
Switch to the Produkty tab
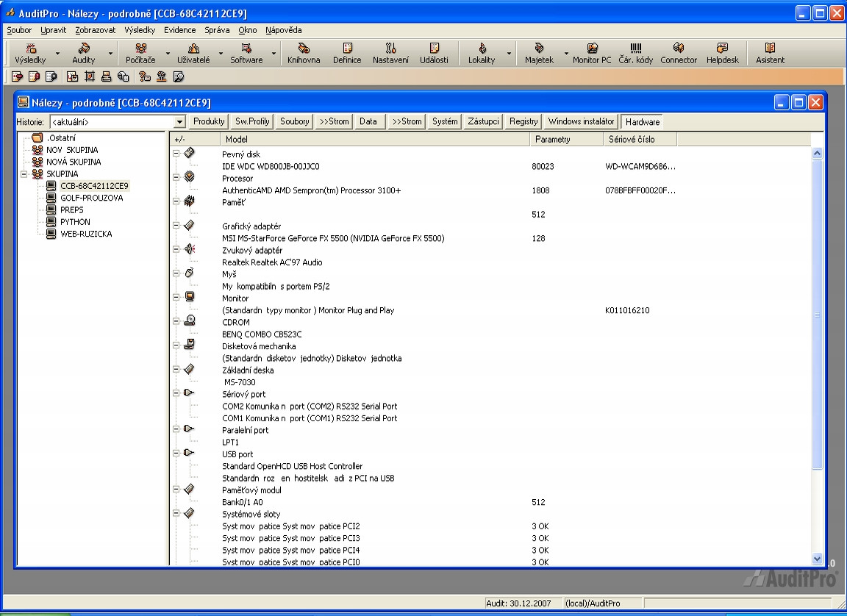pos(209,121)
